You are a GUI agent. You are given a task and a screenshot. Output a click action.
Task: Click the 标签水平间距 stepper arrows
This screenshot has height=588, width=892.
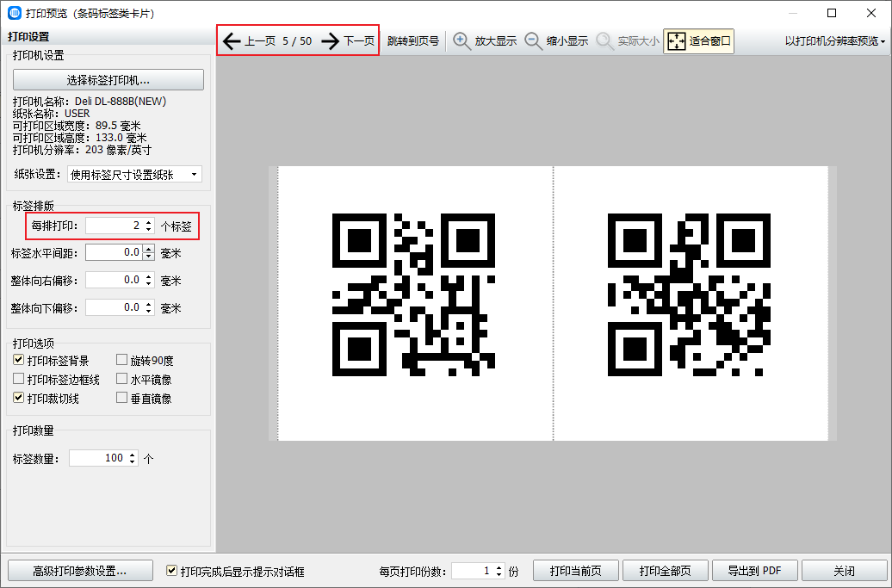(148, 252)
